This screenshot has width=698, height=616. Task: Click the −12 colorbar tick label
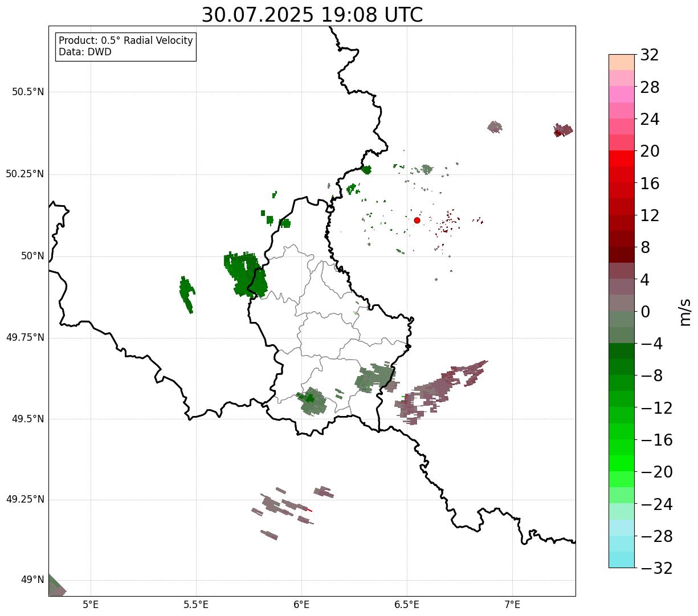(x=656, y=408)
